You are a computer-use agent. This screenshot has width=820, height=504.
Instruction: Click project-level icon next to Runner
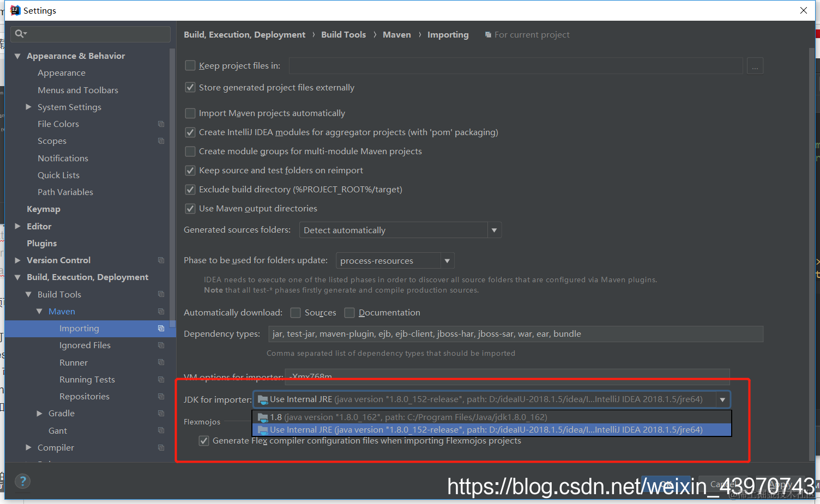coord(161,362)
